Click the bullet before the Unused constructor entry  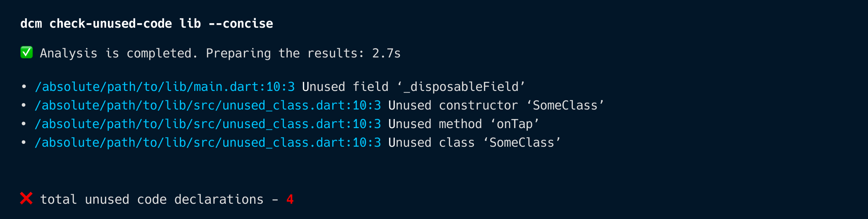point(24,105)
